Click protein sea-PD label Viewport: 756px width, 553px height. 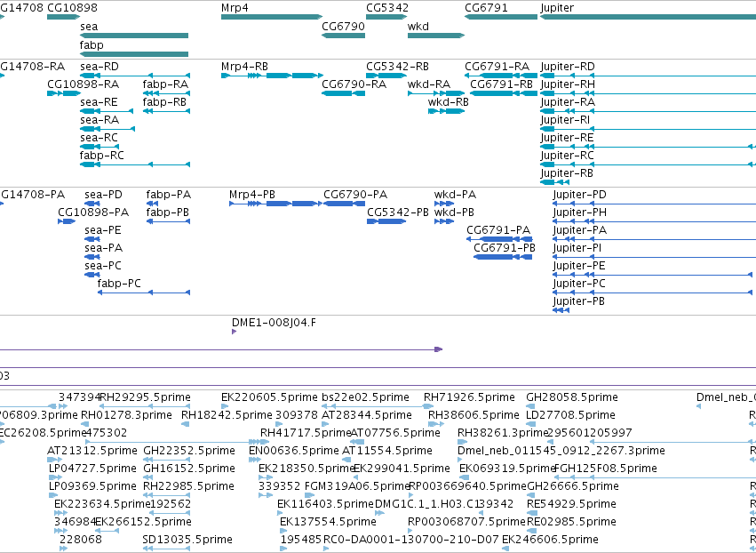104,195
